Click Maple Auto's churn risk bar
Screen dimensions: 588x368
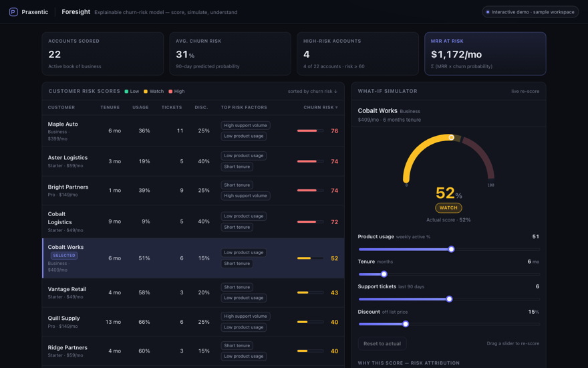coord(310,130)
